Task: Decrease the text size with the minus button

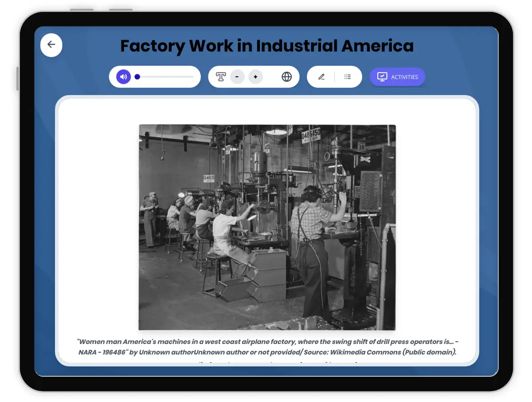Action: pos(237,77)
